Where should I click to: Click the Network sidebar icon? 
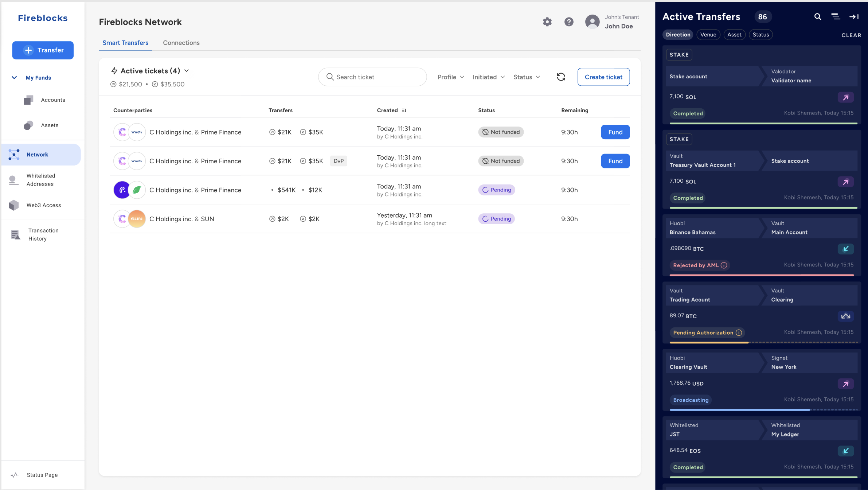tap(14, 155)
